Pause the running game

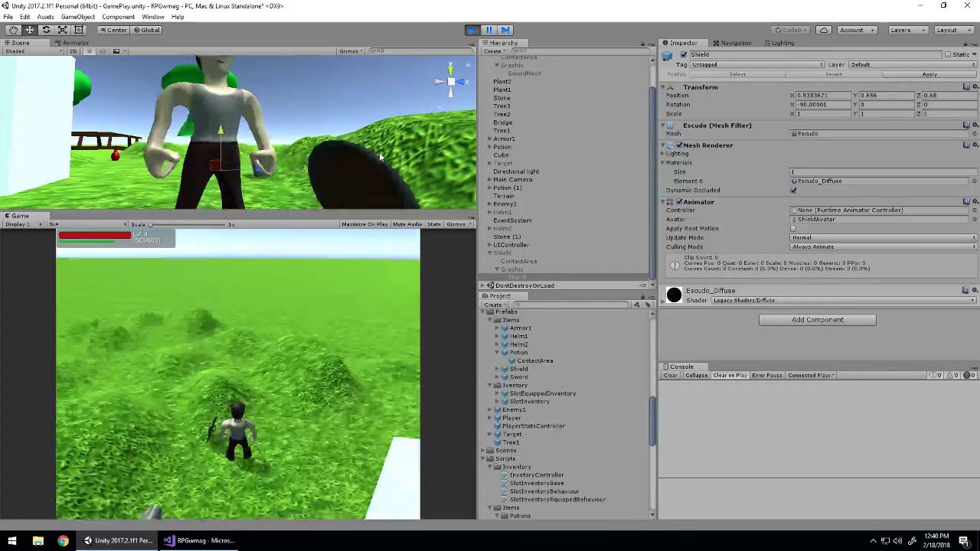(x=489, y=30)
